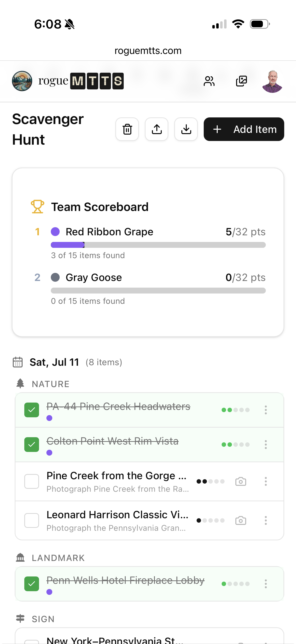
Task: Open the photo gallery icon in header
Action: tap(242, 81)
